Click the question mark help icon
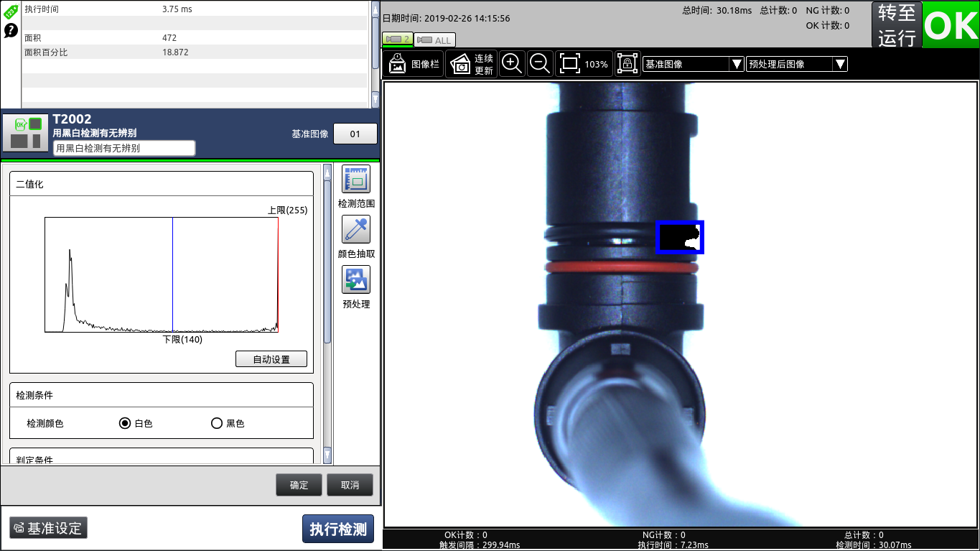 point(11,30)
